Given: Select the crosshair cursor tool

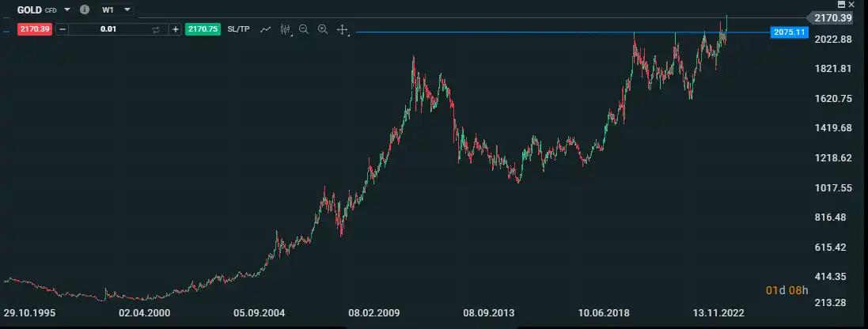Looking at the screenshot, I should [x=343, y=29].
